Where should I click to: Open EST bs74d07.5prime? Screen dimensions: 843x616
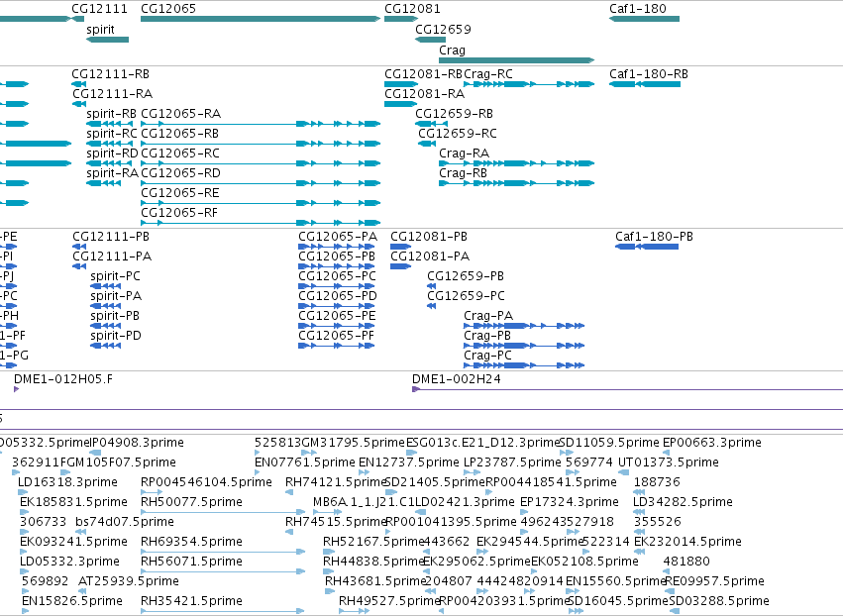coord(125,522)
